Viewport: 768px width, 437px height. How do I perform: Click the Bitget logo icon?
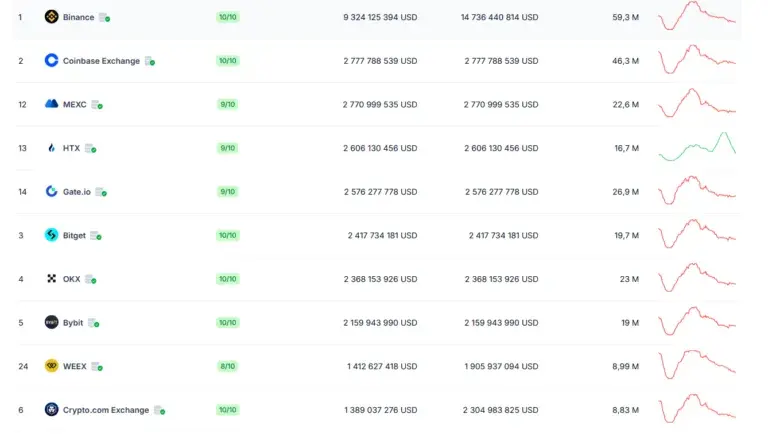click(x=51, y=235)
